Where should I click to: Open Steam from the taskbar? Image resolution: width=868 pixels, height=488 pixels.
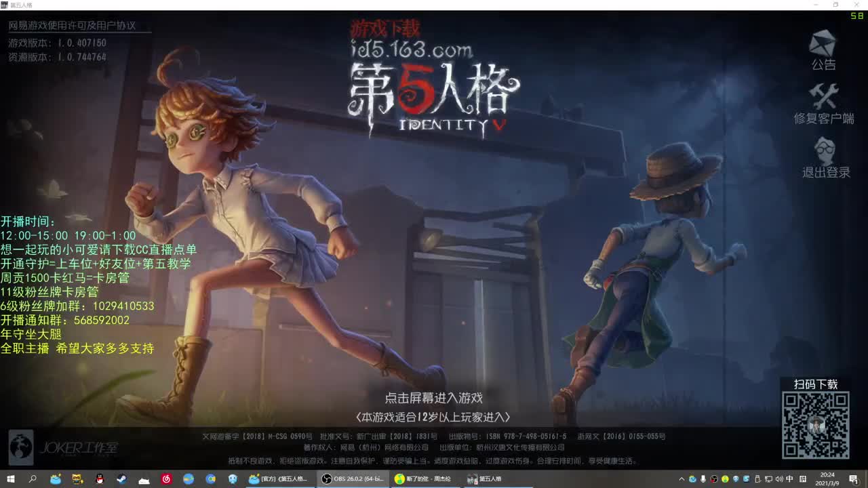pyautogui.click(x=122, y=479)
